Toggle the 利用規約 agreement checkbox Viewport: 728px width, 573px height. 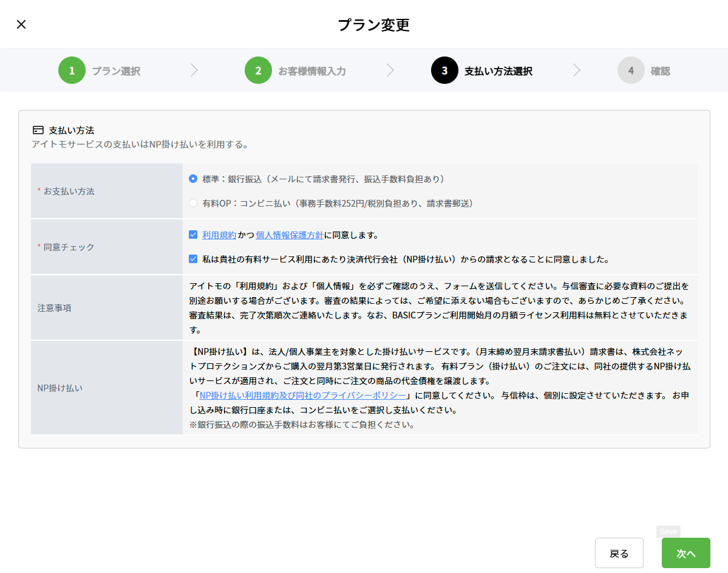pyautogui.click(x=193, y=235)
